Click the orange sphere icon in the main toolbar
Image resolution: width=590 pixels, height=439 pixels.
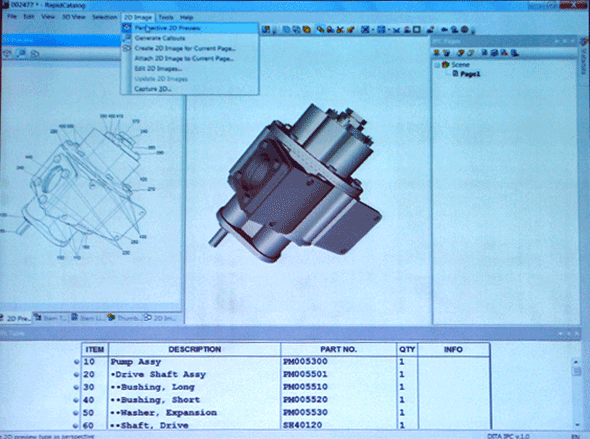tap(307, 29)
